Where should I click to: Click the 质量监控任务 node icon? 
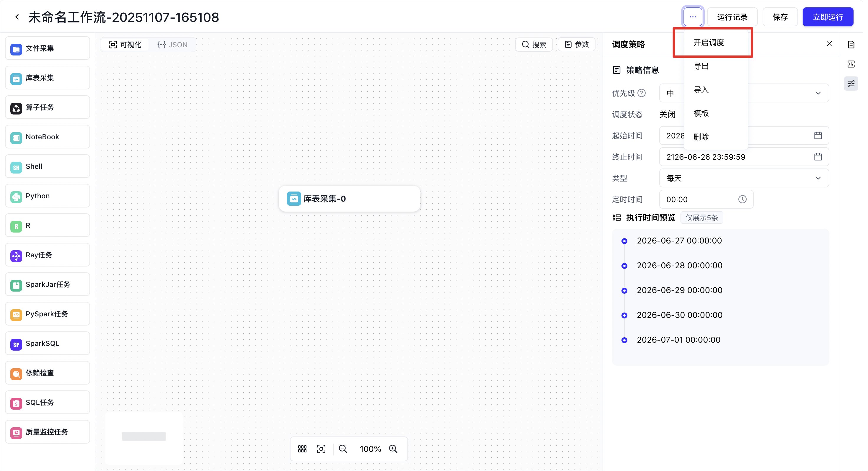[16, 434]
